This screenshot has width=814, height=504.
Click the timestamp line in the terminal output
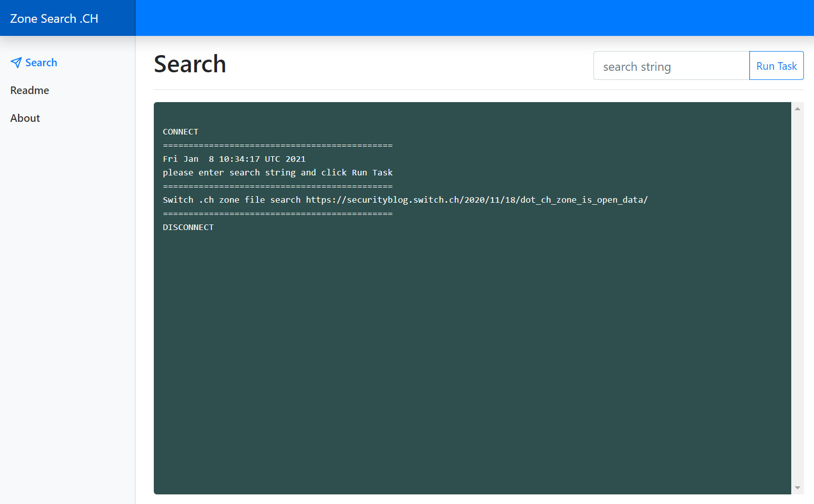[234, 159]
